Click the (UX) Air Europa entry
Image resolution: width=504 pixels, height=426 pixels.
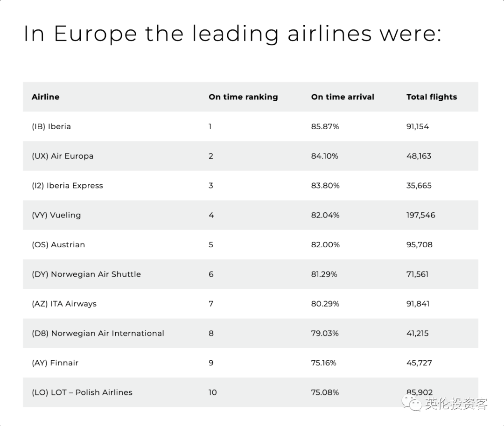[63, 156]
